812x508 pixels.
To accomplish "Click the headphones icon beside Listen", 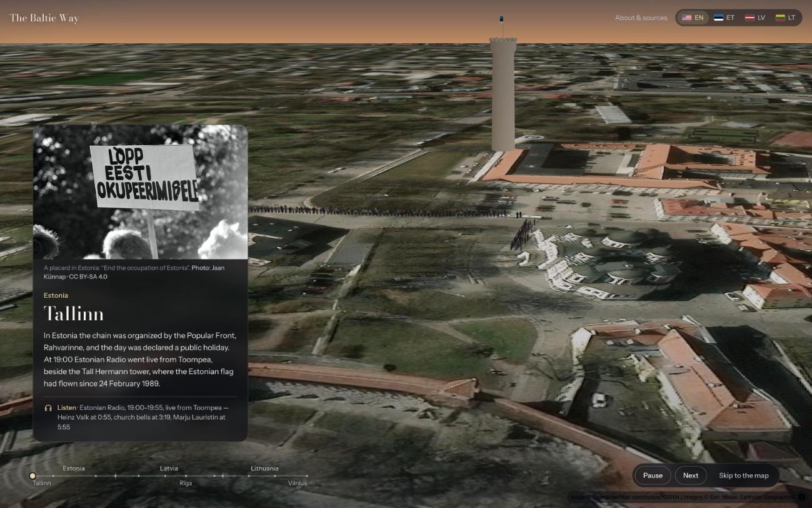I will [48, 408].
